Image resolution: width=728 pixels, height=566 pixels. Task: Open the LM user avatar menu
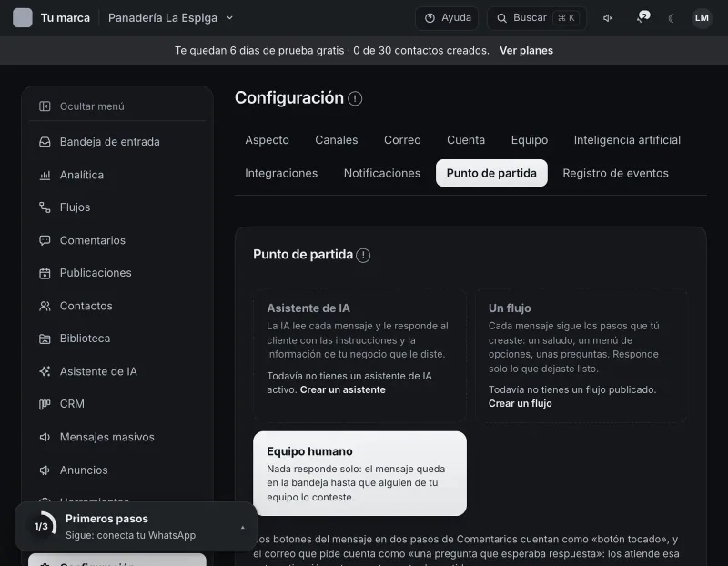(702, 17)
